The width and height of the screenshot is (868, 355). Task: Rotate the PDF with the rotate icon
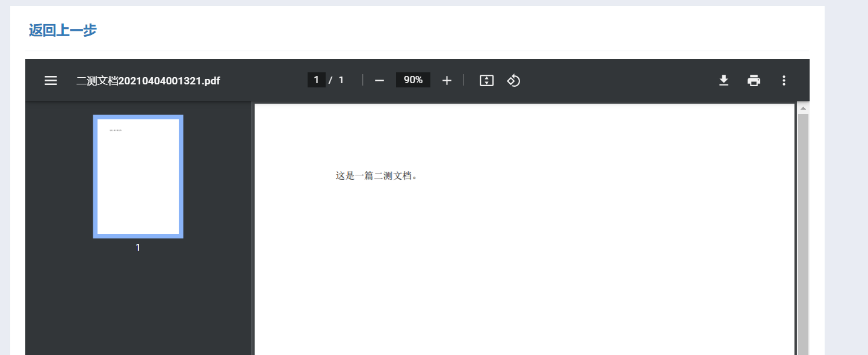[x=513, y=80]
